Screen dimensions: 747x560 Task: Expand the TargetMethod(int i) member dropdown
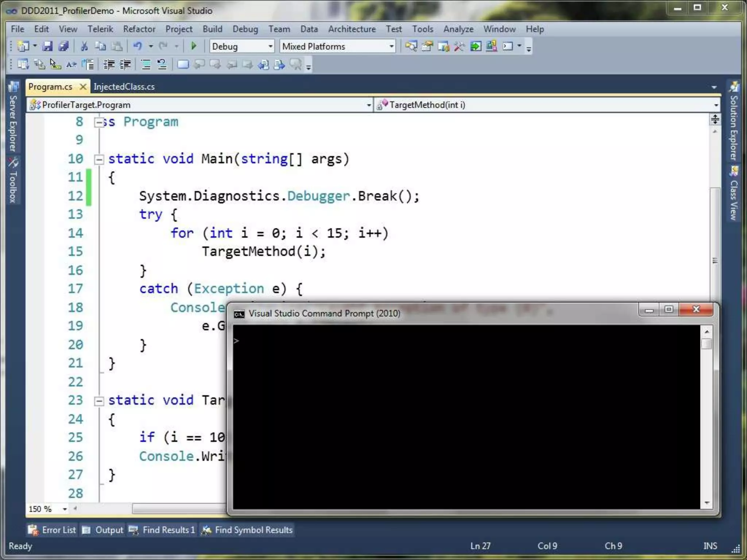[716, 105]
